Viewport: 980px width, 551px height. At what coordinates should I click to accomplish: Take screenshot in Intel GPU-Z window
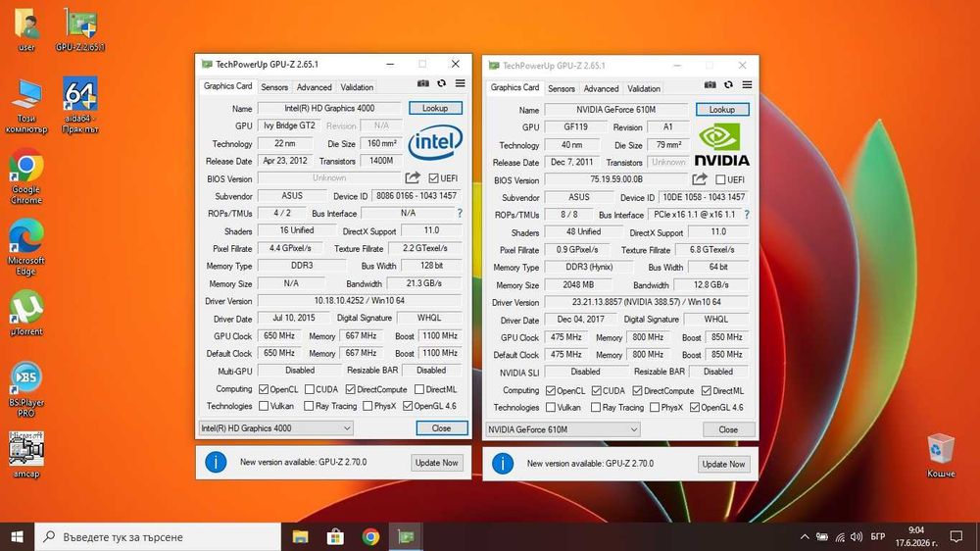[x=423, y=83]
